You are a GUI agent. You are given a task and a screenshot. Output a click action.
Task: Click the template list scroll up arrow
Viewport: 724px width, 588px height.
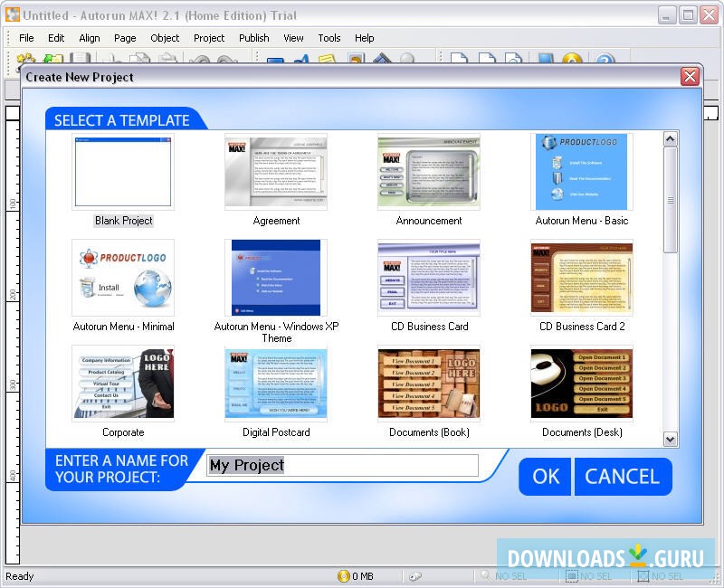pyautogui.click(x=671, y=139)
